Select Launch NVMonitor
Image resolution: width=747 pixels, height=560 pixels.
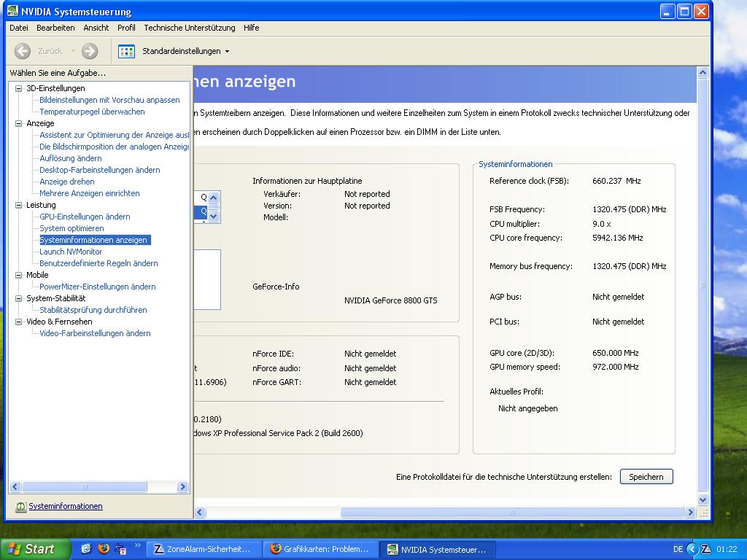(x=71, y=252)
